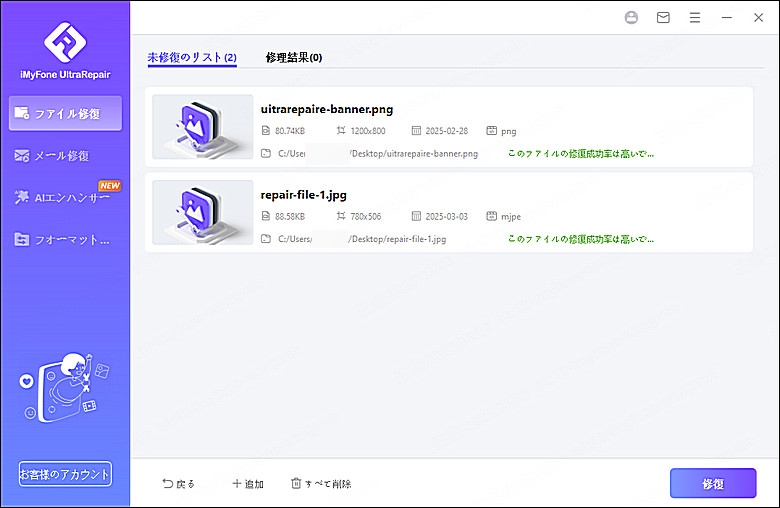This screenshot has width=780, height=508.
Task: Open the ファイル修復 section
Action: [x=65, y=113]
